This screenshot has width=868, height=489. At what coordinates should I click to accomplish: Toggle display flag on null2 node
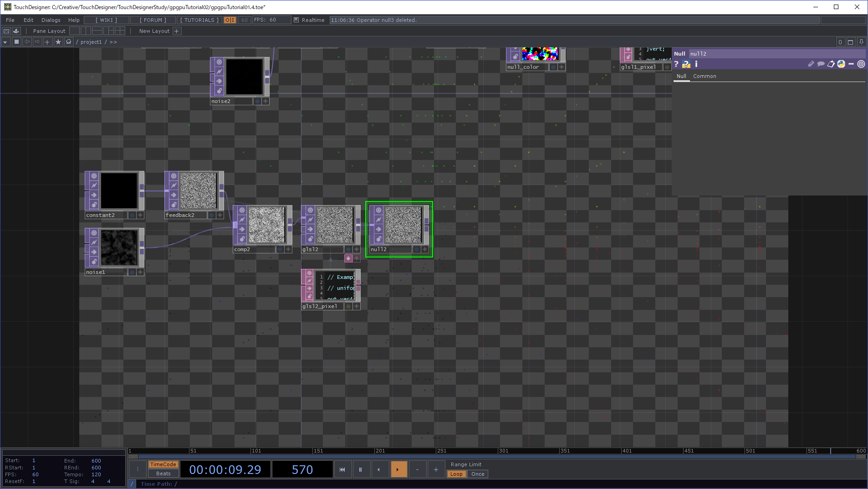[417, 249]
